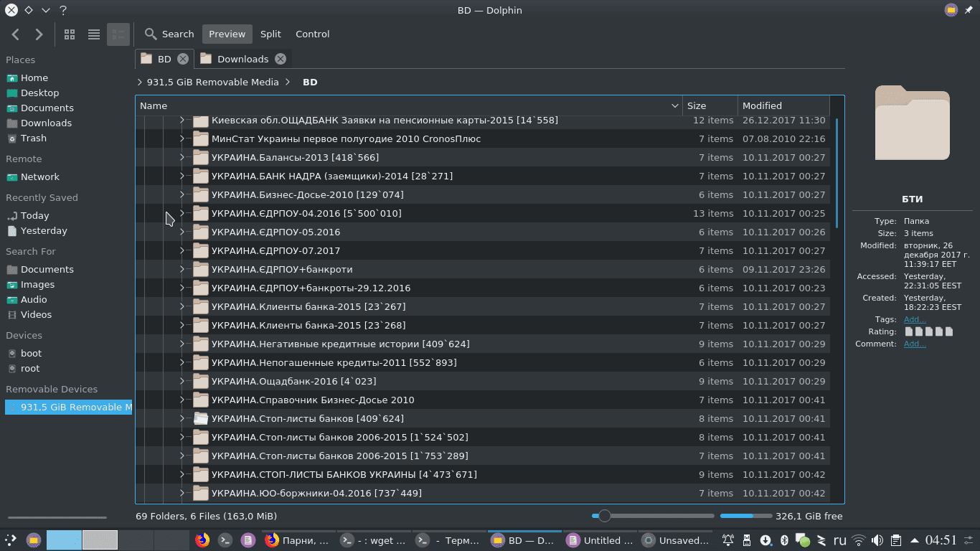The image size is (980, 551).
Task: Click Add link next to Comment
Action: click(915, 344)
